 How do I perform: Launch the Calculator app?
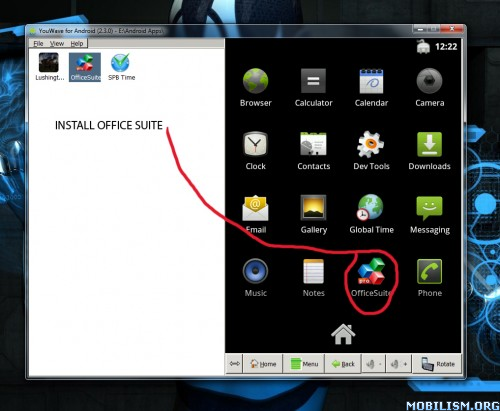click(x=313, y=87)
